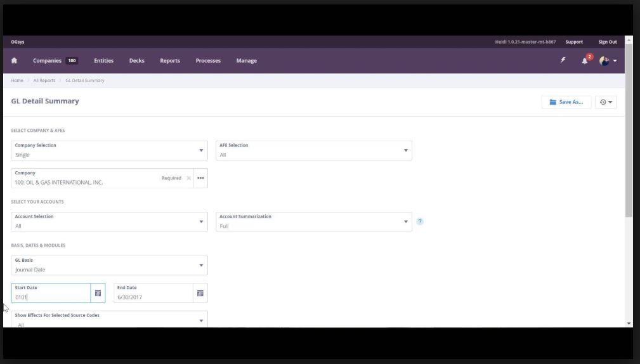Screen dimensions: 640x364
Task: Open the notifications bell
Action: point(584,61)
